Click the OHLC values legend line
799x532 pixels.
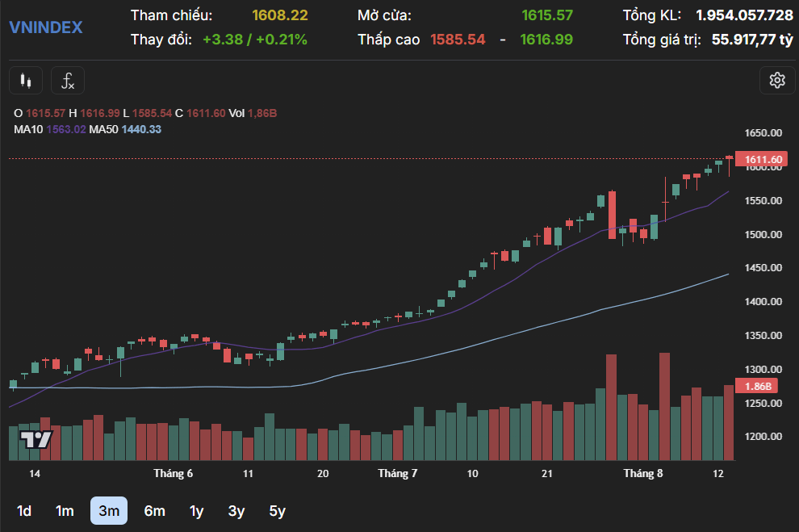coord(145,113)
